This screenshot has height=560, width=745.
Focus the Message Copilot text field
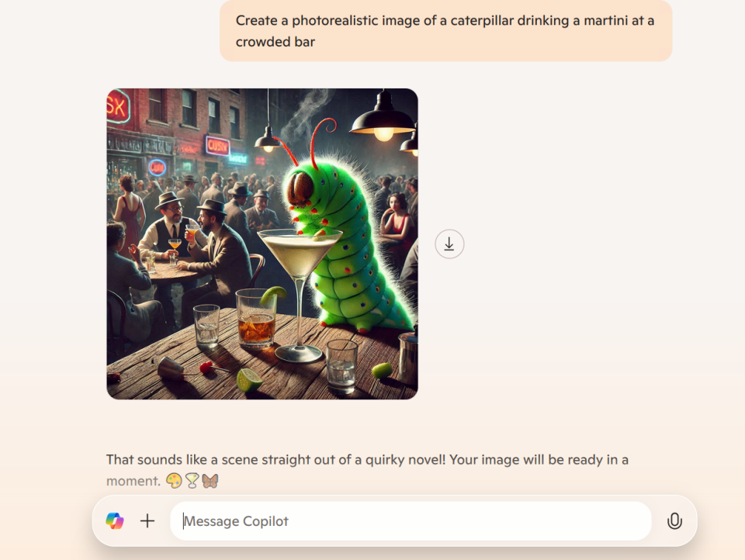tap(411, 521)
